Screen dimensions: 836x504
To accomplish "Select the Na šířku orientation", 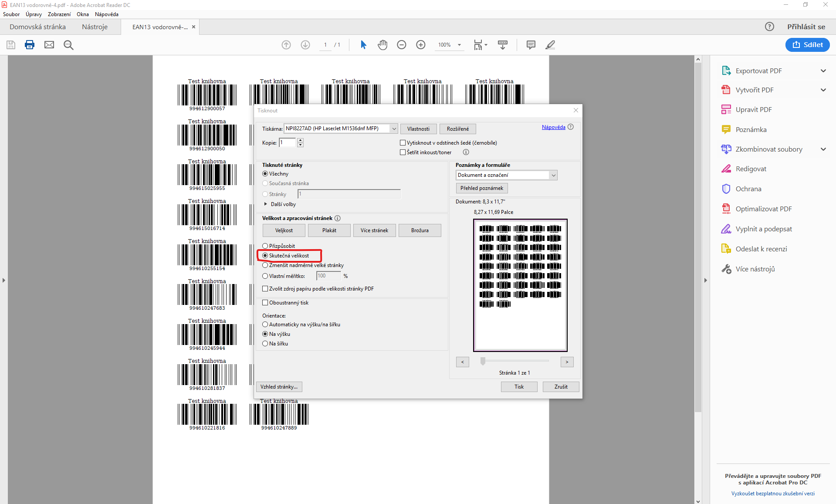I will coord(265,344).
